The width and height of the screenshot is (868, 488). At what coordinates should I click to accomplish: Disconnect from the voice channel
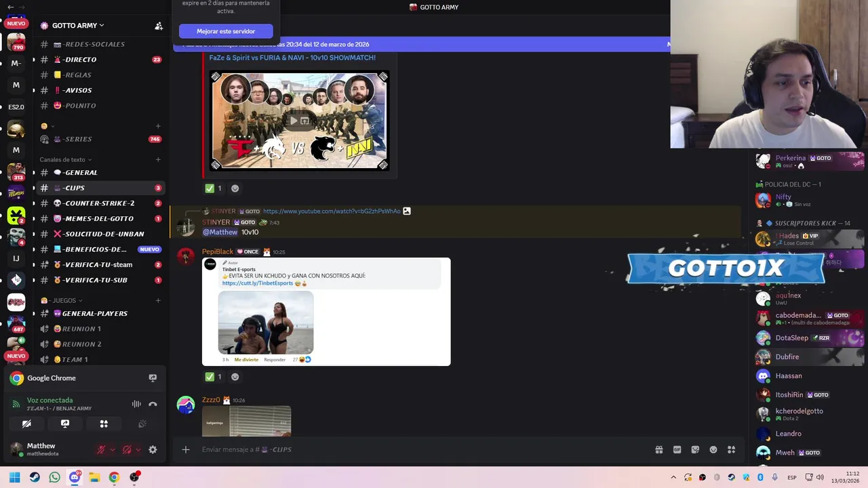[x=153, y=404]
